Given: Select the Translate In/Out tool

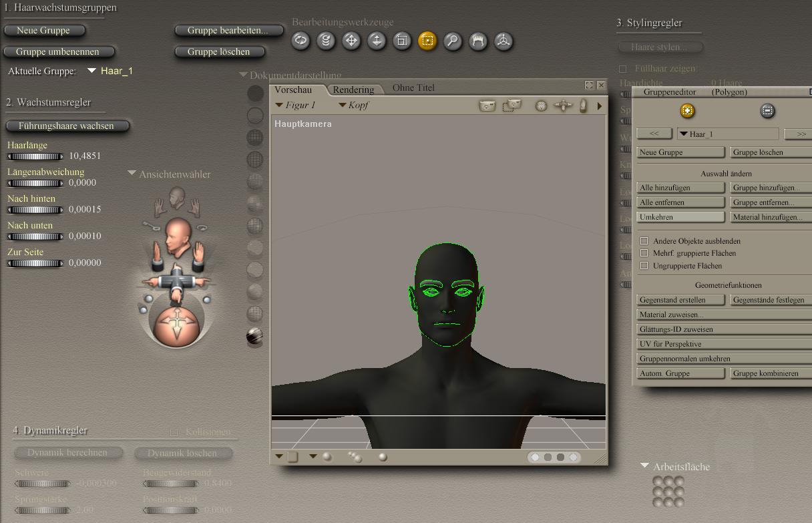Looking at the screenshot, I should [x=377, y=41].
